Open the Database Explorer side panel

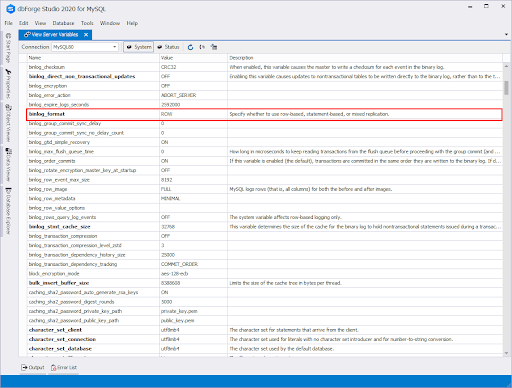tap(8, 211)
